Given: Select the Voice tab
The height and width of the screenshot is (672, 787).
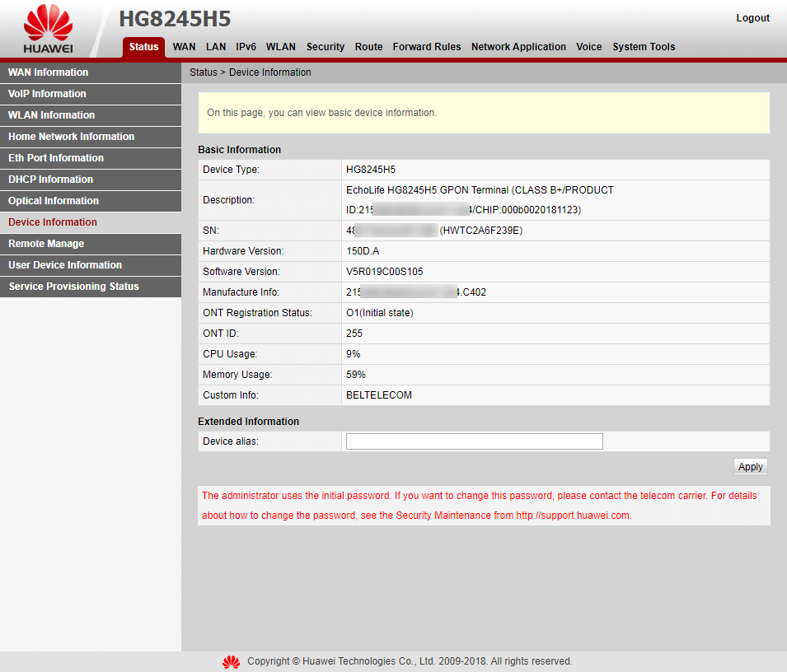Looking at the screenshot, I should 589,47.
